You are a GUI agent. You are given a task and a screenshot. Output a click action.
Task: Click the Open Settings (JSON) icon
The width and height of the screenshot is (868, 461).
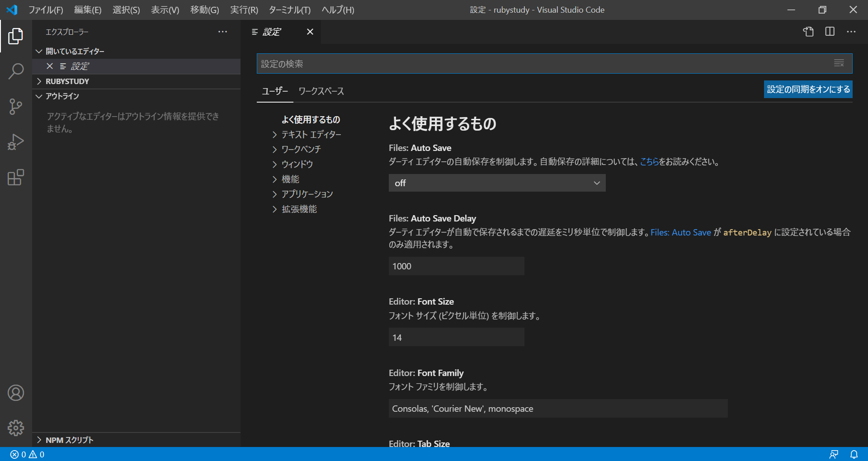808,32
